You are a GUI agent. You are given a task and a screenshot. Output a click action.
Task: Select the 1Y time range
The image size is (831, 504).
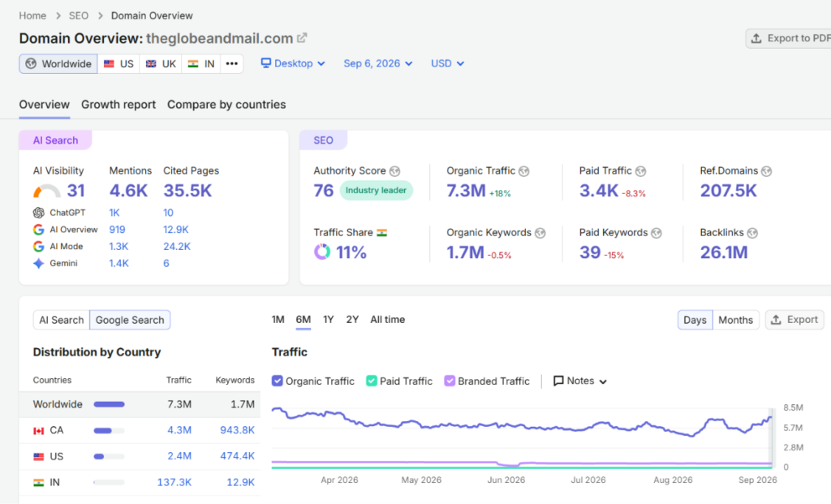(x=328, y=320)
